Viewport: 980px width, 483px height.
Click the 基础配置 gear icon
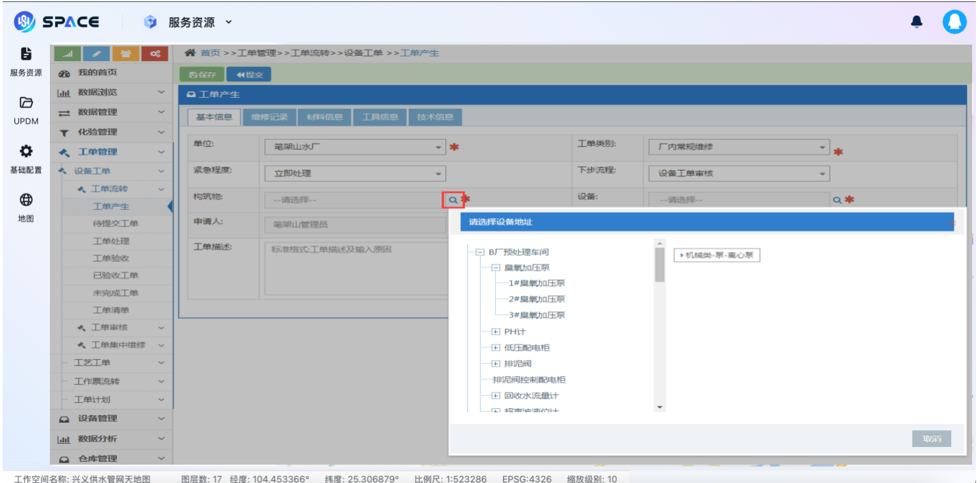point(26,152)
